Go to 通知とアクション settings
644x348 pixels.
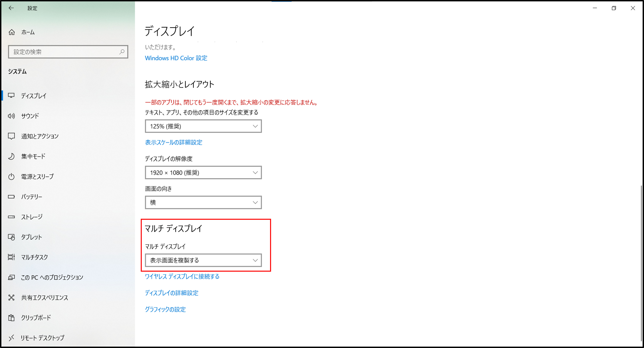point(68,136)
